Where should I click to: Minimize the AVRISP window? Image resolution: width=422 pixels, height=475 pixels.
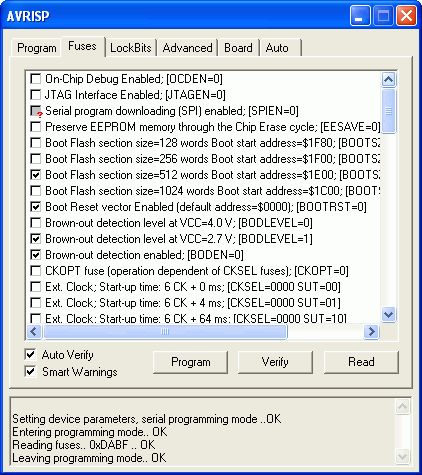click(360, 16)
